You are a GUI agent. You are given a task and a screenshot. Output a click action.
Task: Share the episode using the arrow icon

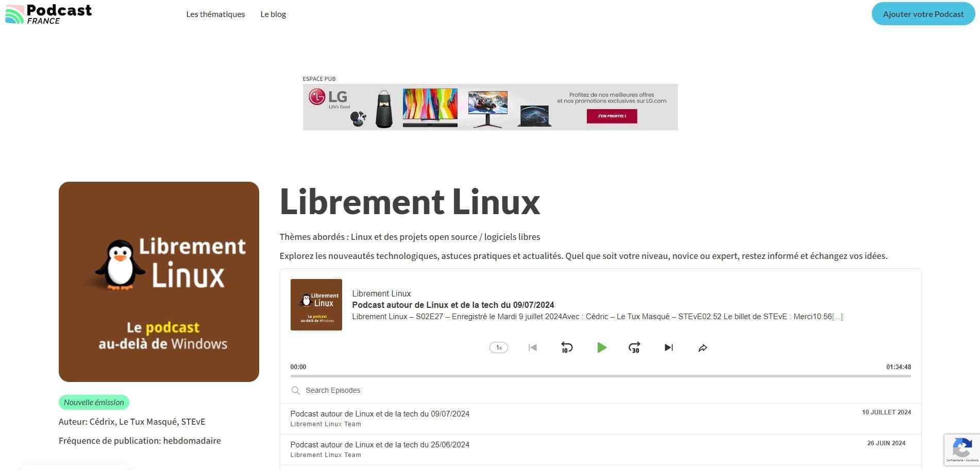coord(703,348)
